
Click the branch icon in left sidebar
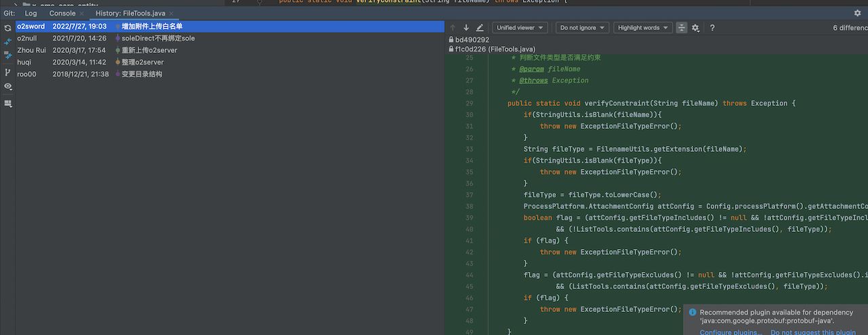pos(8,73)
